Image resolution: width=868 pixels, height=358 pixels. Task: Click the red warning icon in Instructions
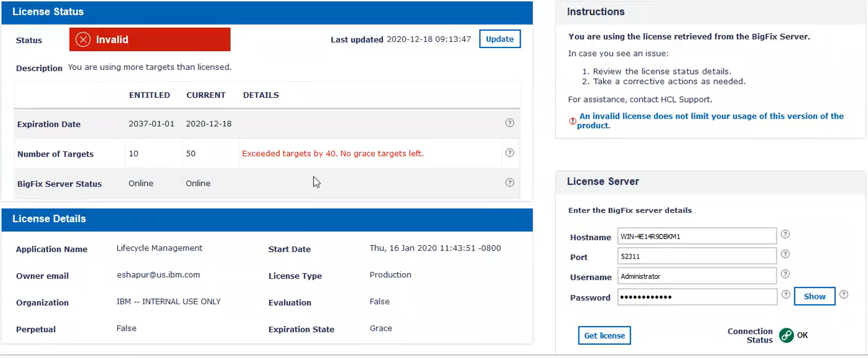(572, 121)
